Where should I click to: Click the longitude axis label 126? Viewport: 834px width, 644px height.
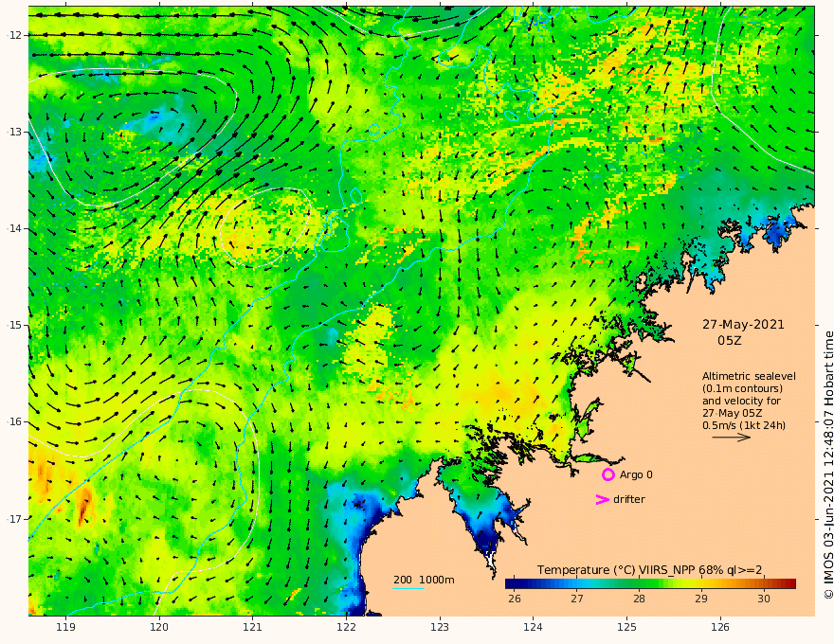(720, 627)
